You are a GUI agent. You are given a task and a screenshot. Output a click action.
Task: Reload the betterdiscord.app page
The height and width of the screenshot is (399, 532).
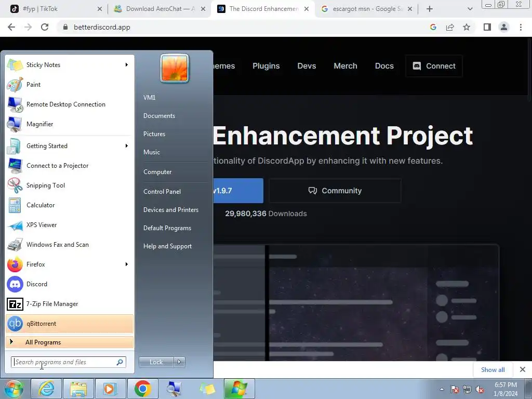pyautogui.click(x=45, y=27)
